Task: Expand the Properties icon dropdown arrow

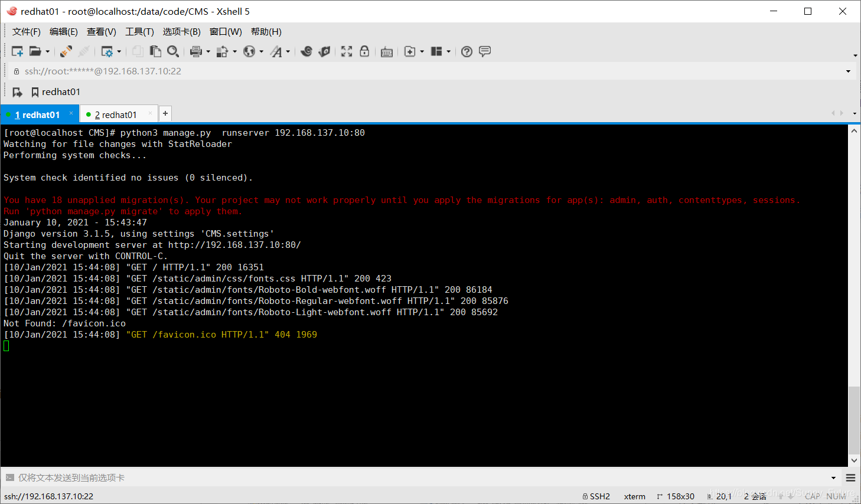Action: pyautogui.click(x=119, y=51)
